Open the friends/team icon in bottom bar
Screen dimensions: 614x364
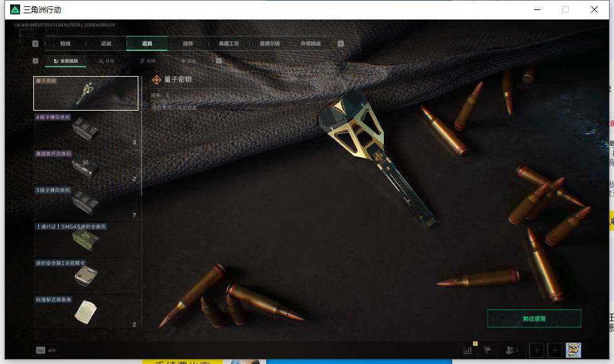click(511, 350)
